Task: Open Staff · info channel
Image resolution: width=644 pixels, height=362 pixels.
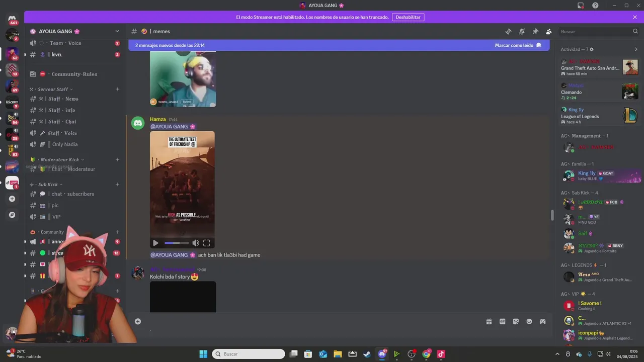Action: point(75,110)
